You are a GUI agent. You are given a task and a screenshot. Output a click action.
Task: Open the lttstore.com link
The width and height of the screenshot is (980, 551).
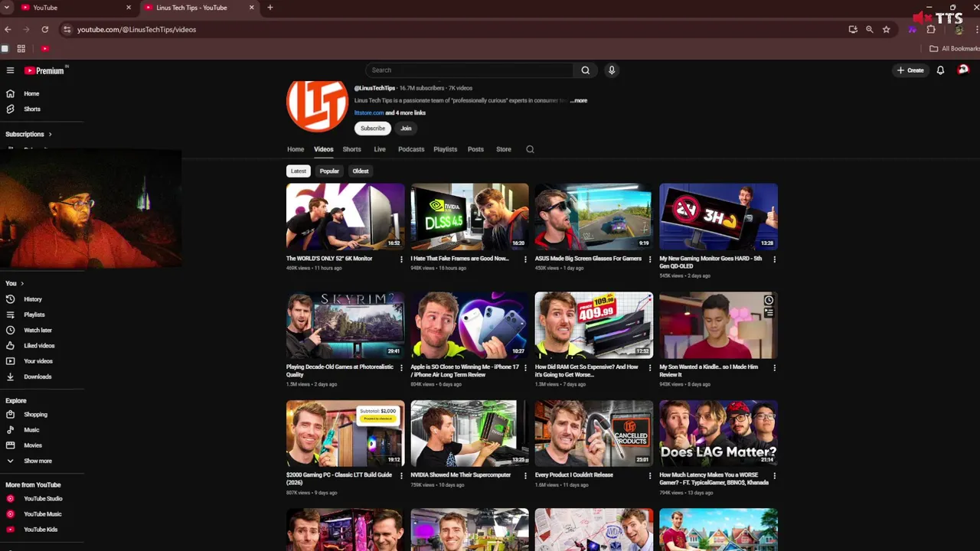click(x=369, y=113)
